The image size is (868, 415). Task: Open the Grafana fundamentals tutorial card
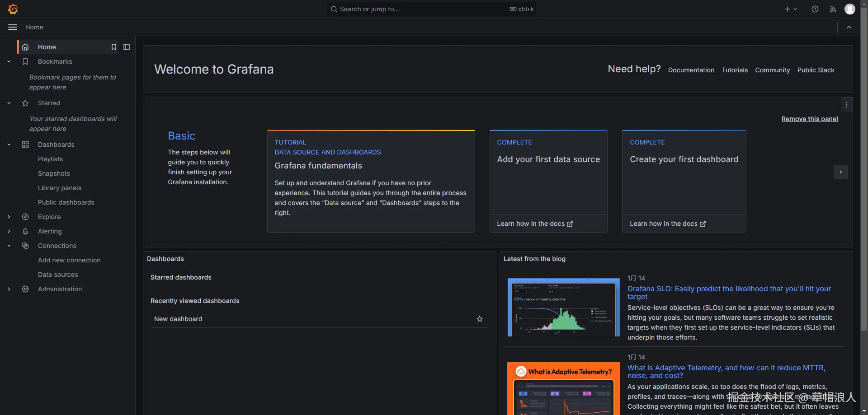coord(371,181)
